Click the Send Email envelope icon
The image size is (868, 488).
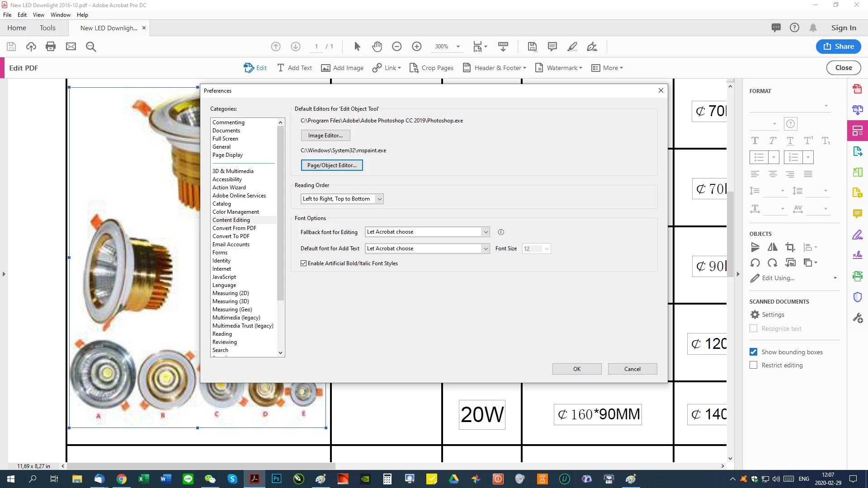71,47
